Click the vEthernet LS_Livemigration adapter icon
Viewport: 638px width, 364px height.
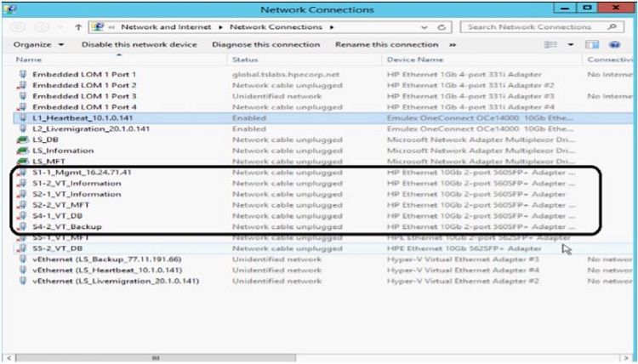(23, 281)
